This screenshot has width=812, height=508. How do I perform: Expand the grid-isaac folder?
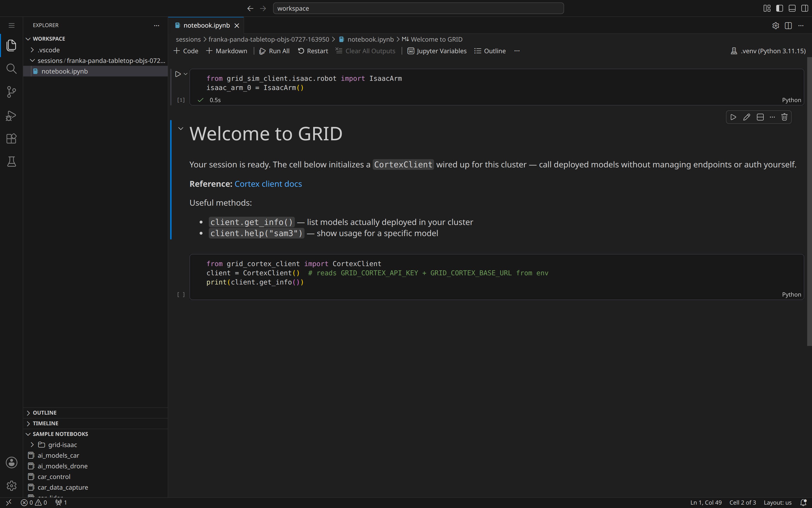(95, 445)
